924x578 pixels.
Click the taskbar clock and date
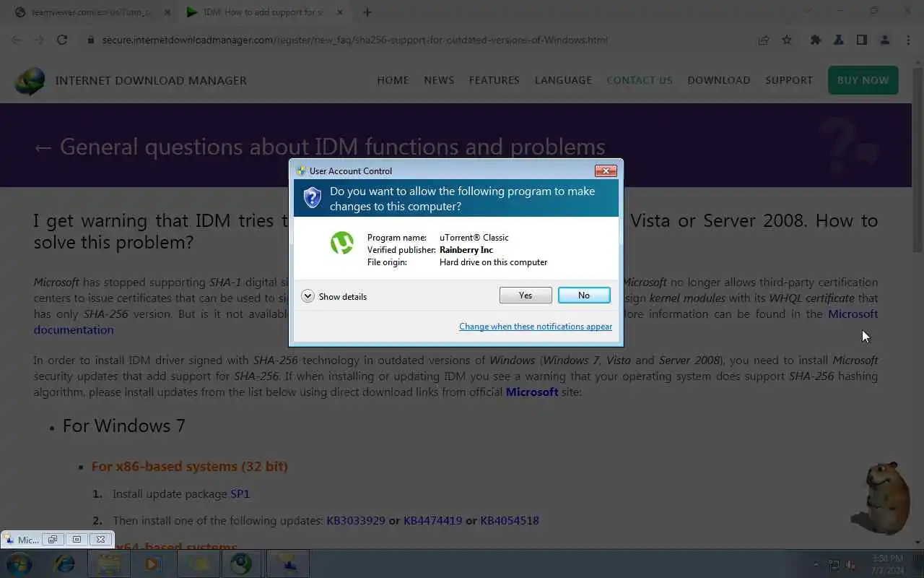887,564
